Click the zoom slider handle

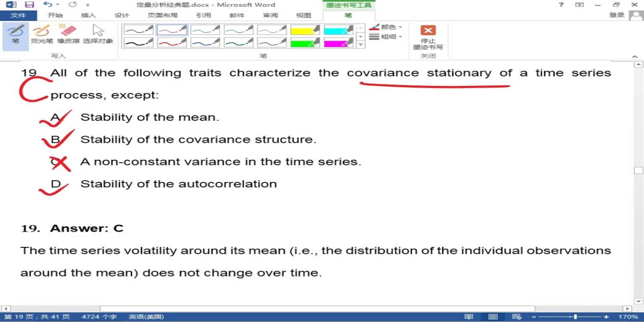pyautogui.click(x=575, y=317)
